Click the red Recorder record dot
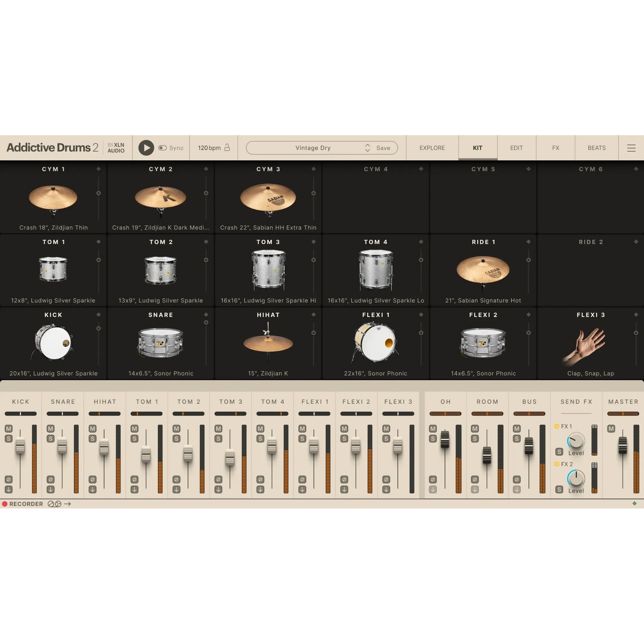Screen dimensions: 644x644 [x=5, y=504]
